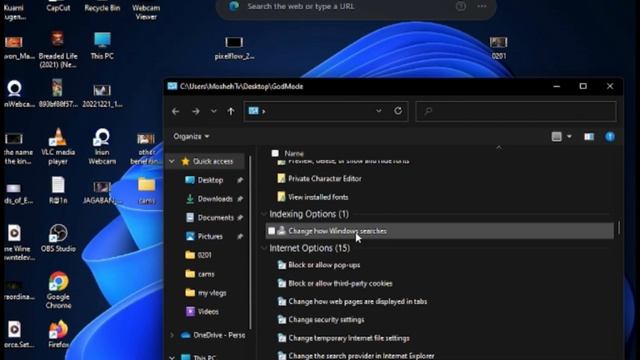
Task: Collapse the Indexing Options group
Action: pos(264,214)
